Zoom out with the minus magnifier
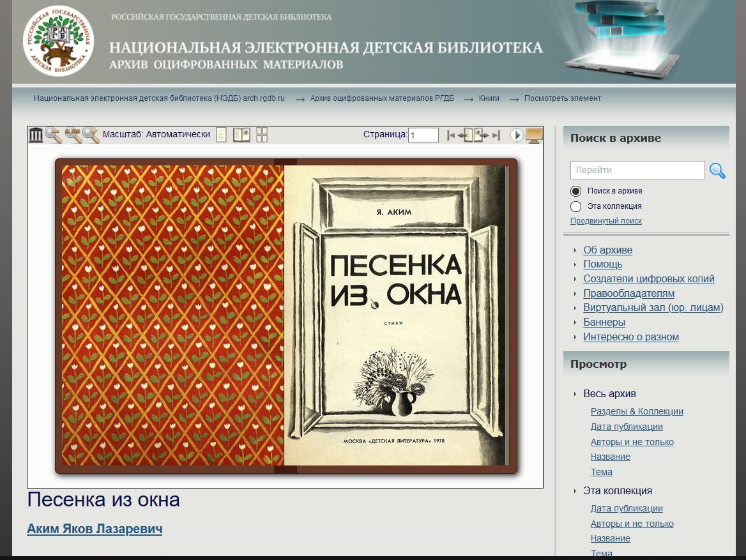Viewport: 746px width, 560px height. (x=53, y=135)
